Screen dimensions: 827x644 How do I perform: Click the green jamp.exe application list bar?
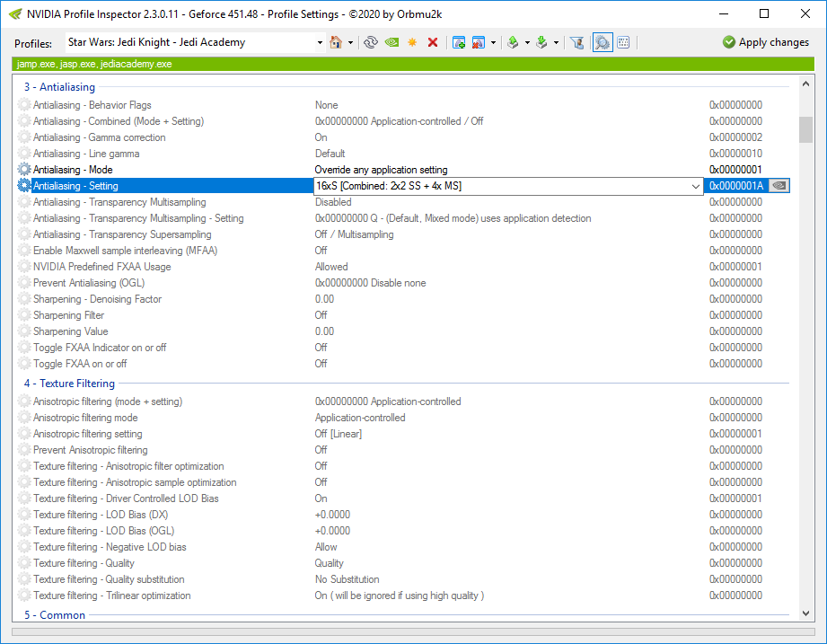click(x=413, y=64)
